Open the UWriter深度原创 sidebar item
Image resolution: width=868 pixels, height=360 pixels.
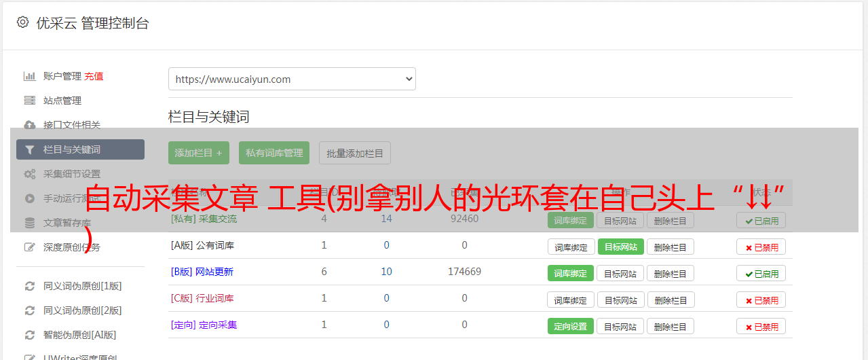tap(80, 357)
